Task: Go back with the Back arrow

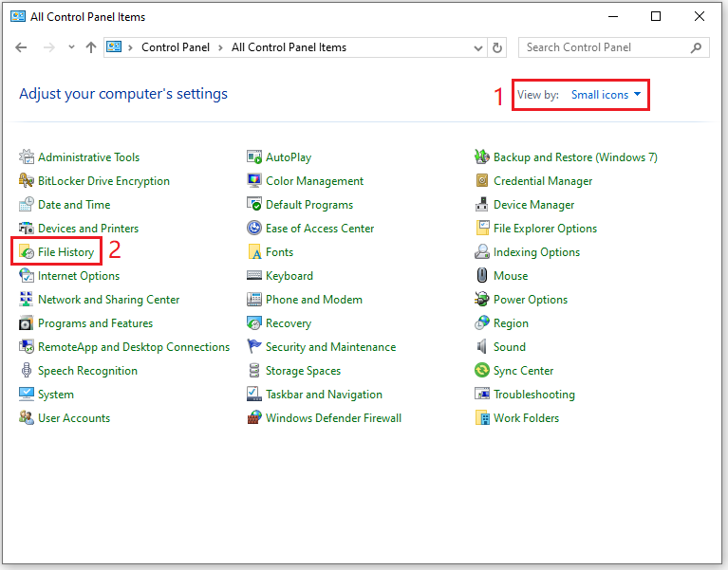Action: pyautogui.click(x=21, y=47)
